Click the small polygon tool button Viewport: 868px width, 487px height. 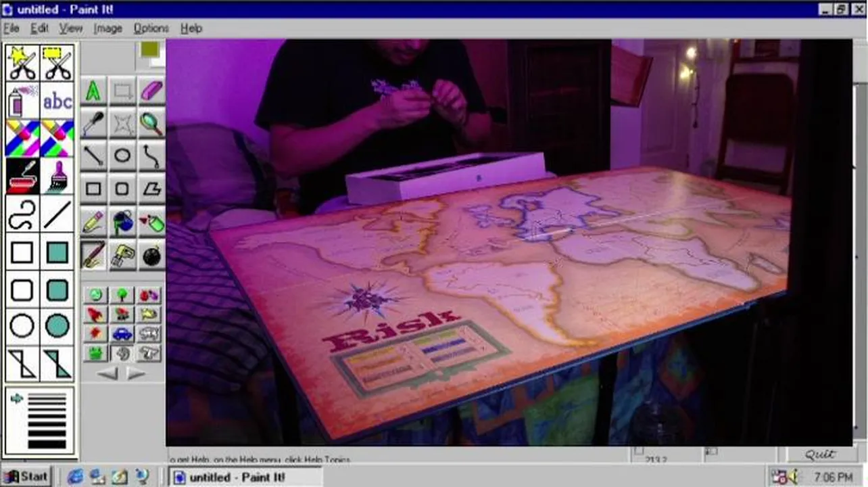pos(151,189)
